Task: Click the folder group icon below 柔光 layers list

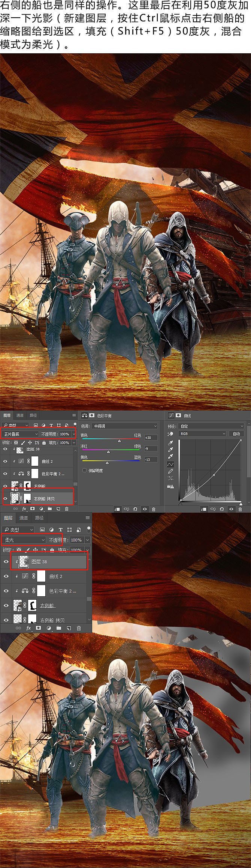Action: [59, 628]
